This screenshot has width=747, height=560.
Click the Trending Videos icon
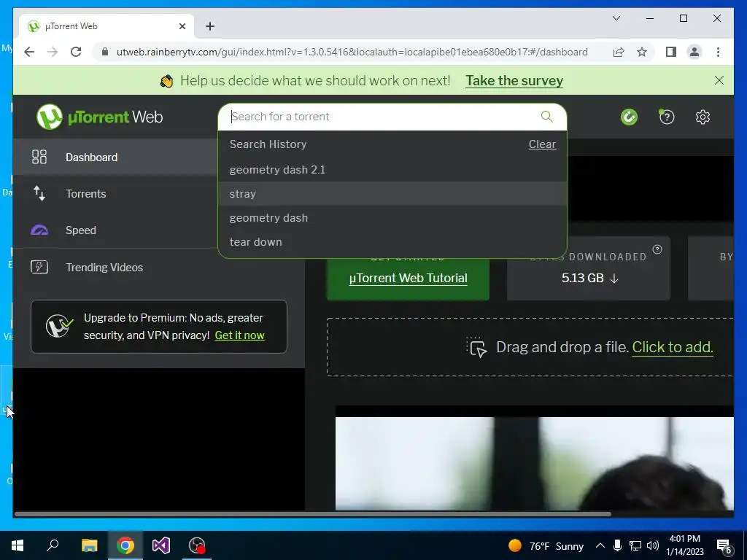point(39,267)
